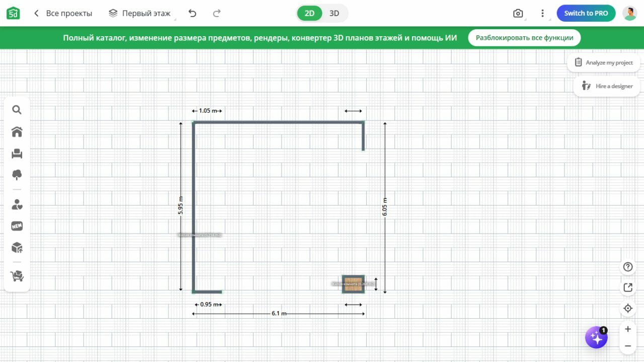Screen dimensions: 644x362
Task: Click Разблокировать все функции button
Action: coord(524,38)
